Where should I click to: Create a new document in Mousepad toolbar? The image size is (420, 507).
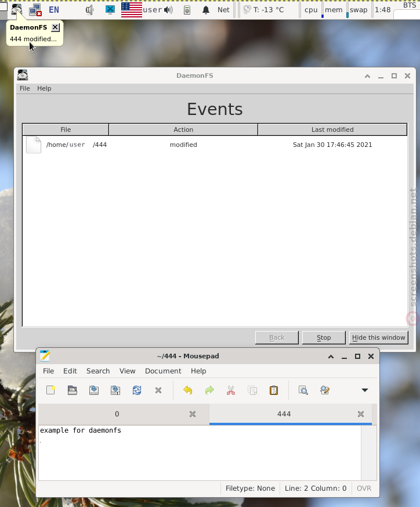tap(50, 390)
